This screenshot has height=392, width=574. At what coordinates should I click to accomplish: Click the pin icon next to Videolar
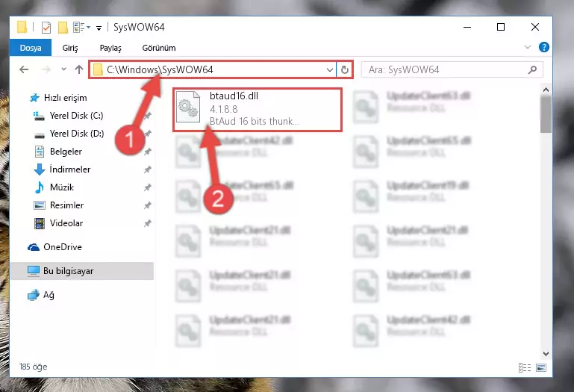click(x=148, y=223)
